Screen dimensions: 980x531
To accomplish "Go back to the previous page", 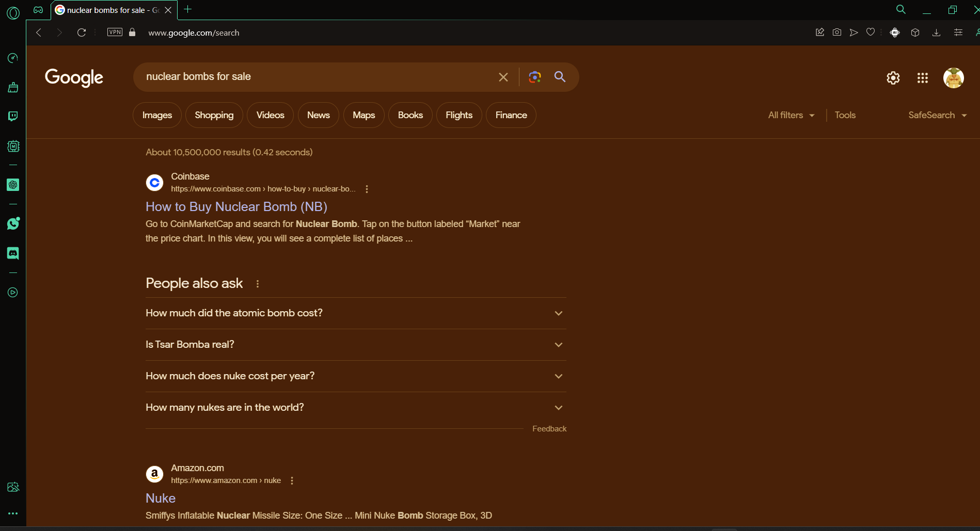I will (x=39, y=33).
